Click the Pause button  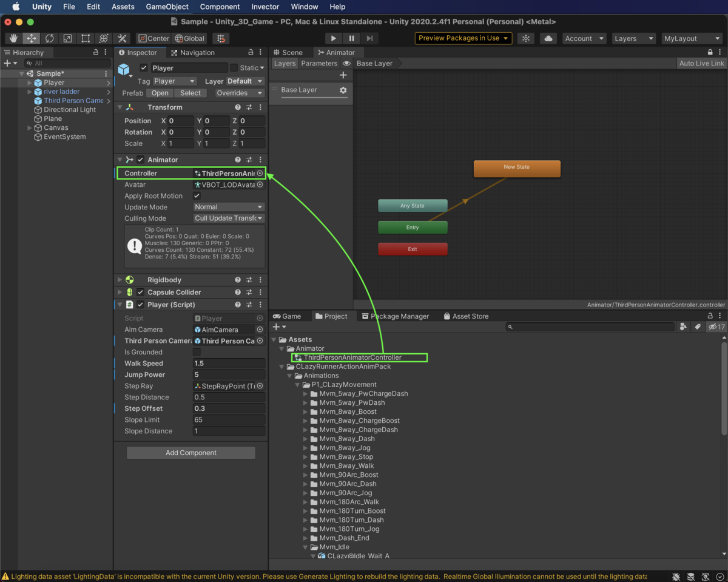[351, 38]
